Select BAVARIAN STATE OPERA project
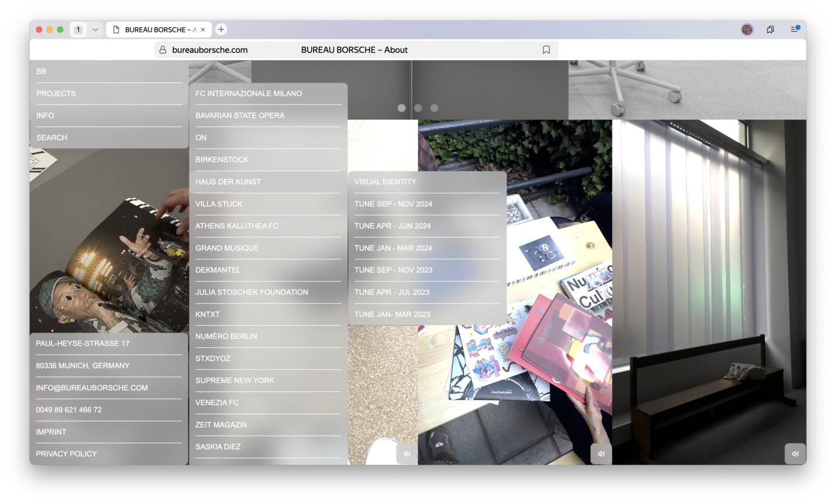The width and height of the screenshot is (836, 504). (268, 116)
